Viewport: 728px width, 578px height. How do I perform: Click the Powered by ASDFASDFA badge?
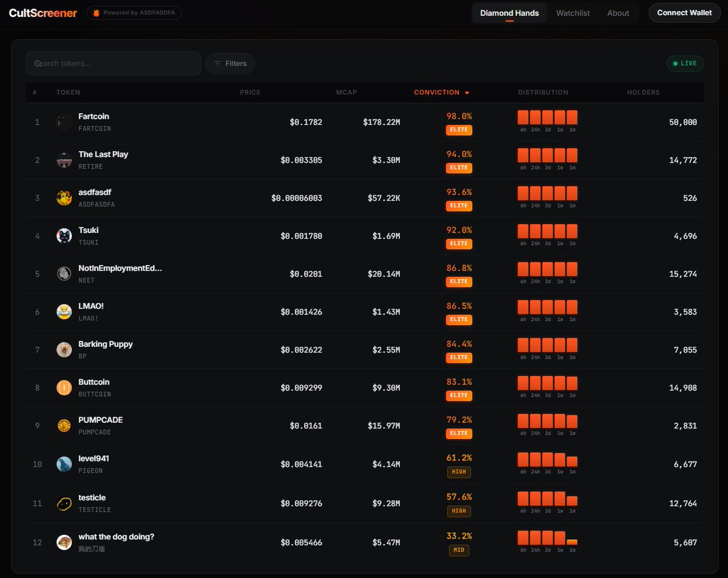(134, 13)
